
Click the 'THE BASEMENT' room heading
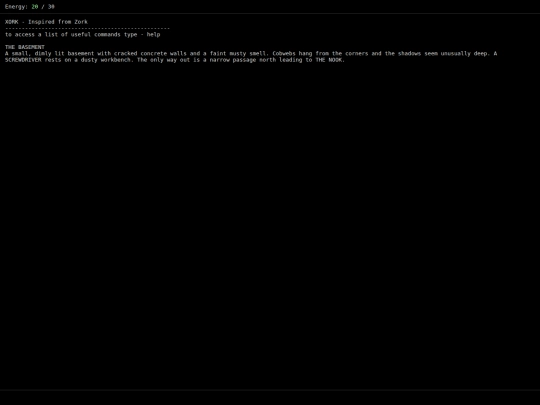pos(25,47)
